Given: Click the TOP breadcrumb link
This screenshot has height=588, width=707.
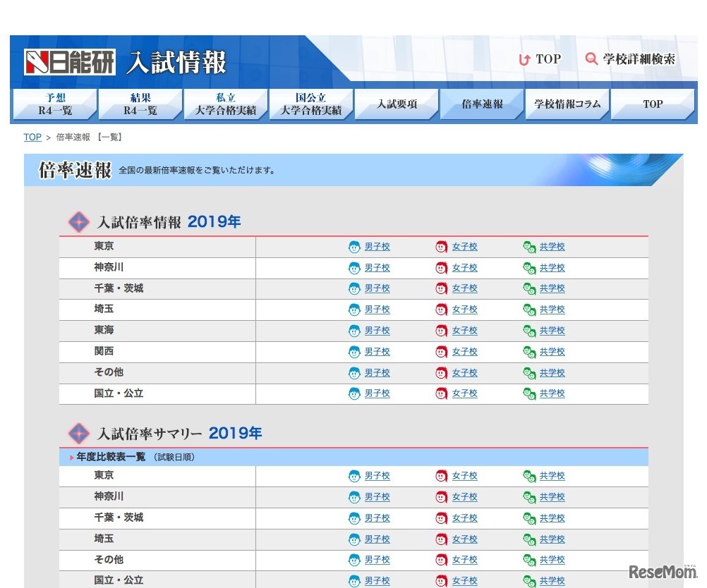Looking at the screenshot, I should (x=32, y=137).
